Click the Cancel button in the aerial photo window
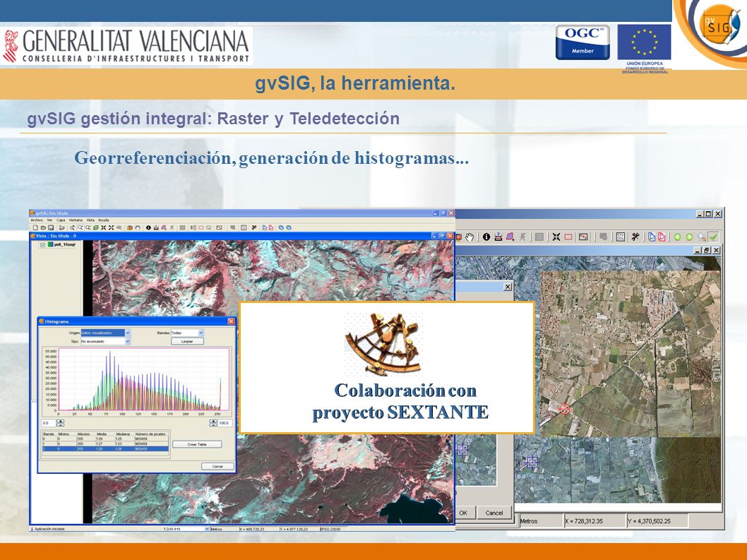This screenshot has height=560, width=747. click(x=494, y=513)
